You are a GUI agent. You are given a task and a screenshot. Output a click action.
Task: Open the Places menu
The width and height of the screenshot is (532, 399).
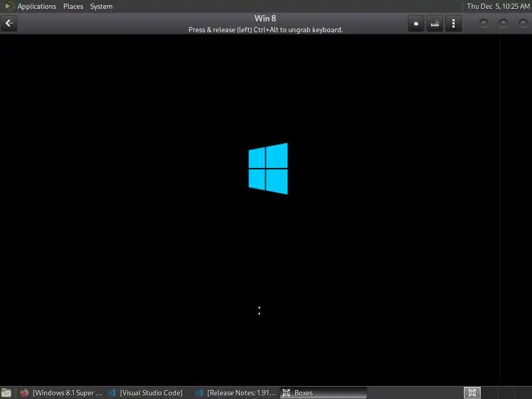click(x=73, y=6)
